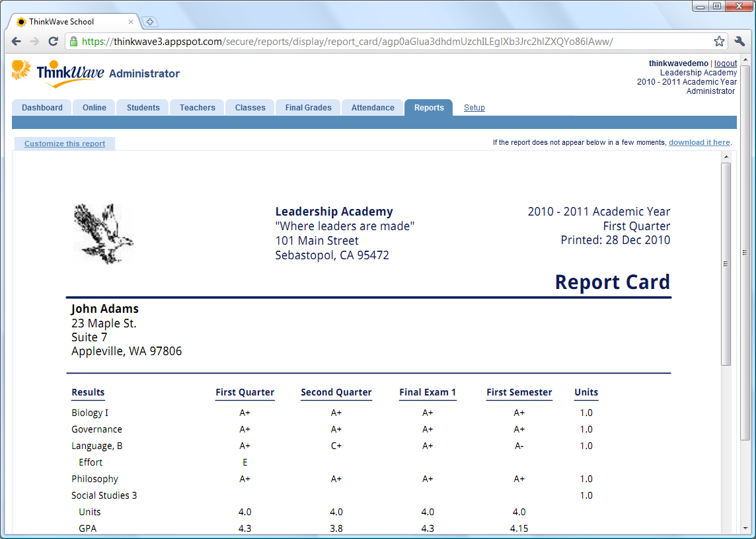Click the A- First Semester grade
756x539 pixels.
[519, 446]
